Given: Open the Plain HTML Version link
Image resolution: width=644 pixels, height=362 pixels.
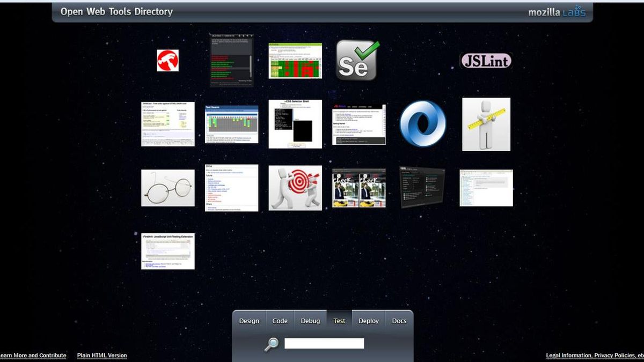Looking at the screenshot, I should tap(102, 356).
